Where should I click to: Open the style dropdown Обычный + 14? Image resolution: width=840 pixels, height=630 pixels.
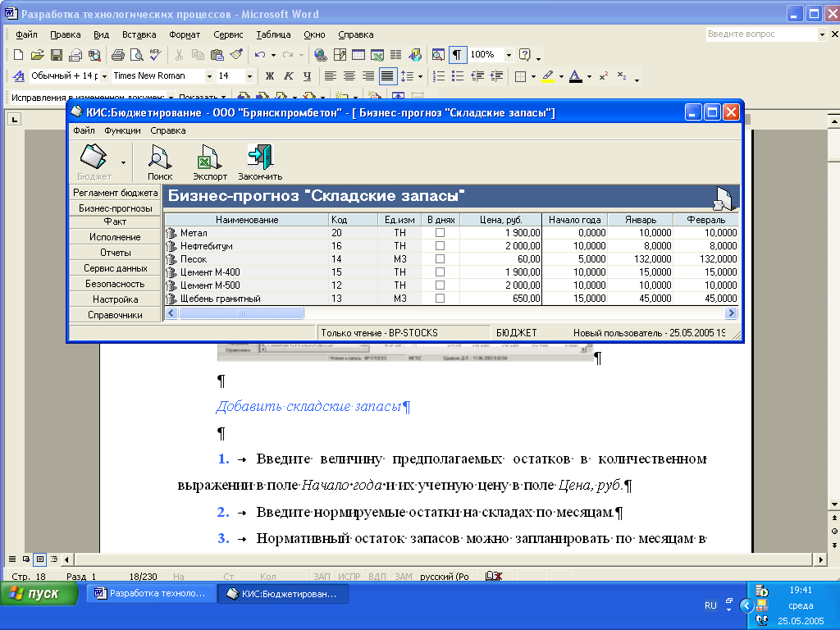click(x=104, y=76)
